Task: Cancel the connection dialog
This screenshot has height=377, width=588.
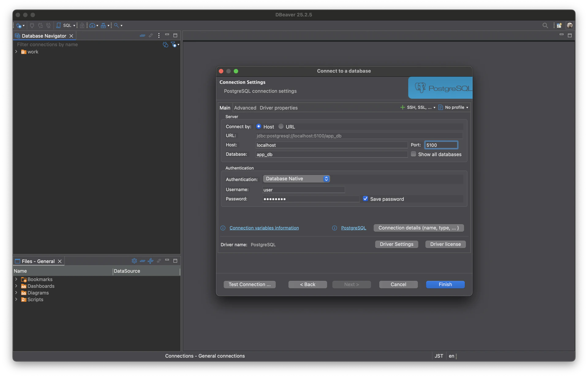Action: [x=398, y=284]
